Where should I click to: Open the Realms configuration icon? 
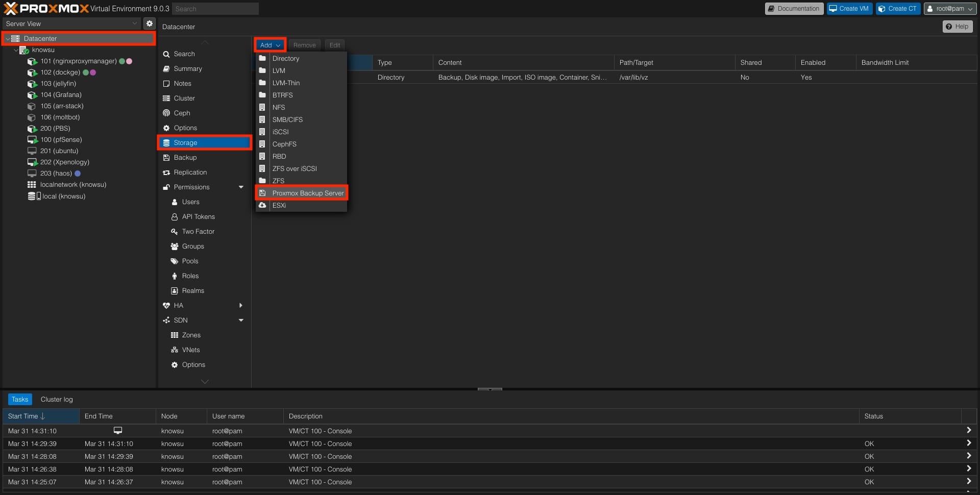175,291
